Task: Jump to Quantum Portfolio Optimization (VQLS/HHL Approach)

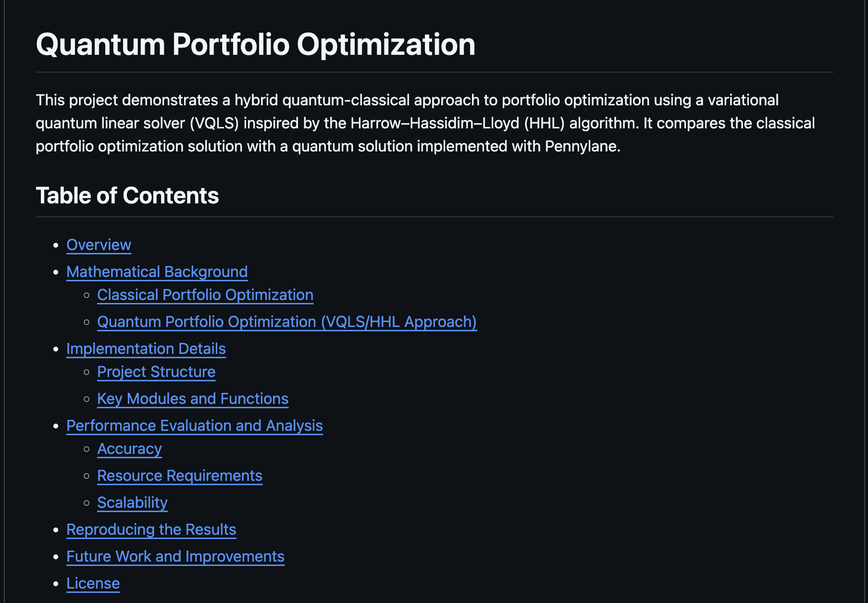Action: 287,322
